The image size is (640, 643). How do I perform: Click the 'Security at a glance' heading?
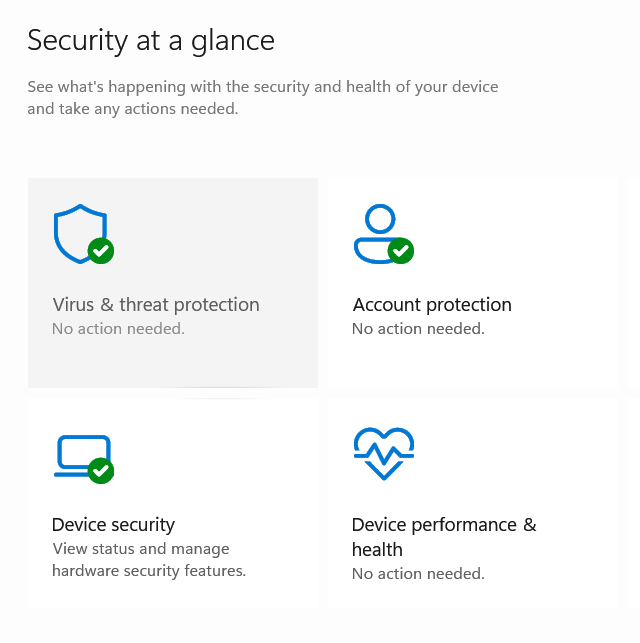(150, 41)
